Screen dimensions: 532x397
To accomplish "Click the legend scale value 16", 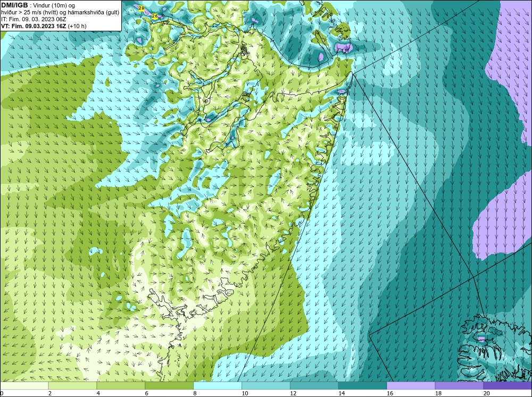I will [390, 393].
